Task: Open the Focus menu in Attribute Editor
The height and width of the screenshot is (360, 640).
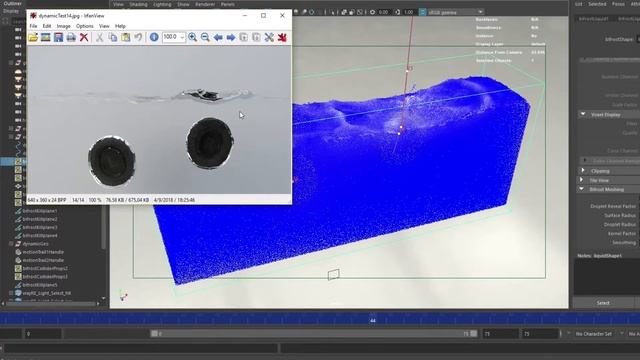Action: click(x=618, y=4)
